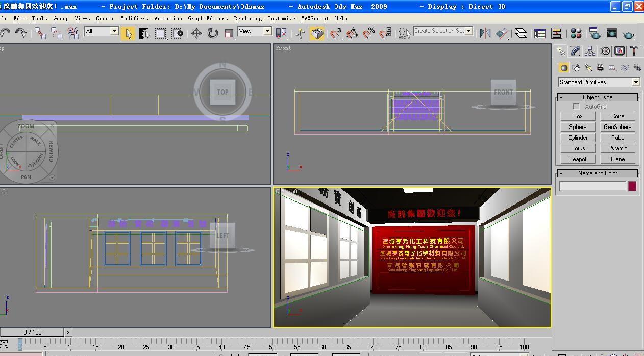This screenshot has width=644, height=356.
Task: Open the Graph Editors menu
Action: coord(208,18)
